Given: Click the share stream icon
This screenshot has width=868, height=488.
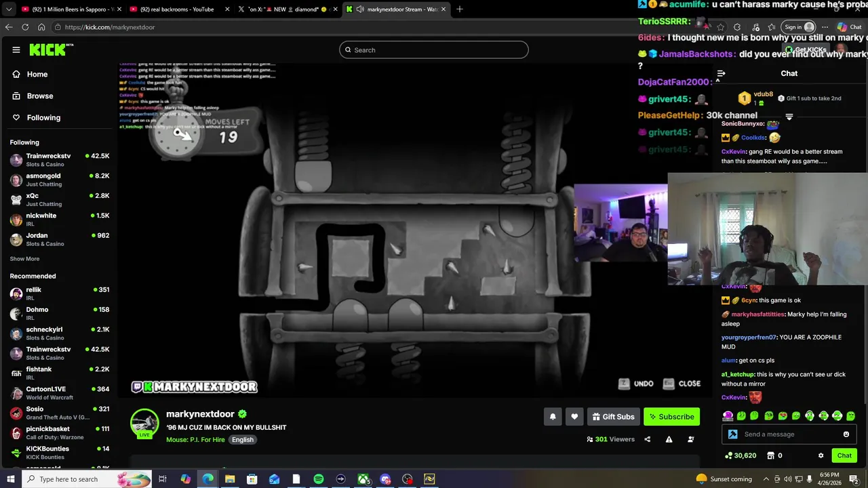Looking at the screenshot, I should click(x=647, y=439).
